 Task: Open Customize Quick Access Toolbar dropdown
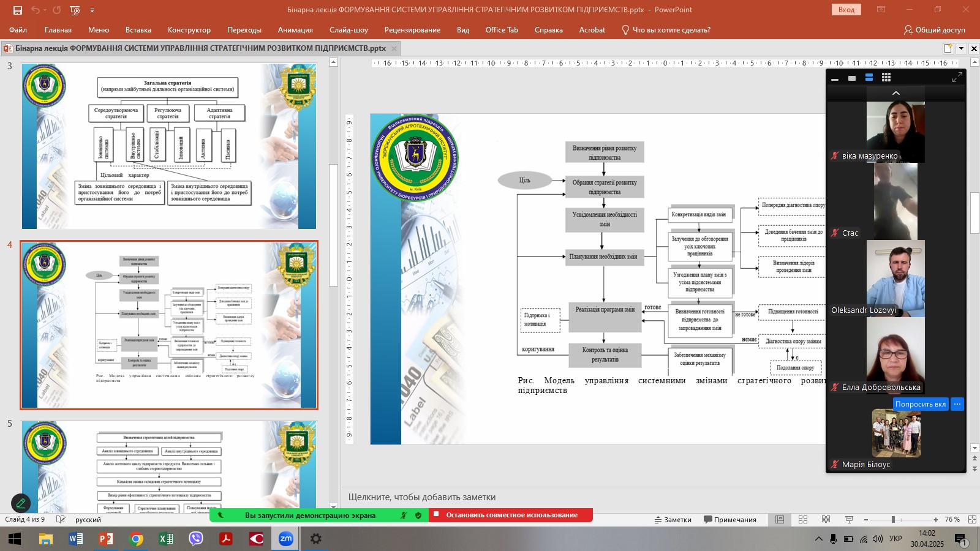tap(92, 10)
